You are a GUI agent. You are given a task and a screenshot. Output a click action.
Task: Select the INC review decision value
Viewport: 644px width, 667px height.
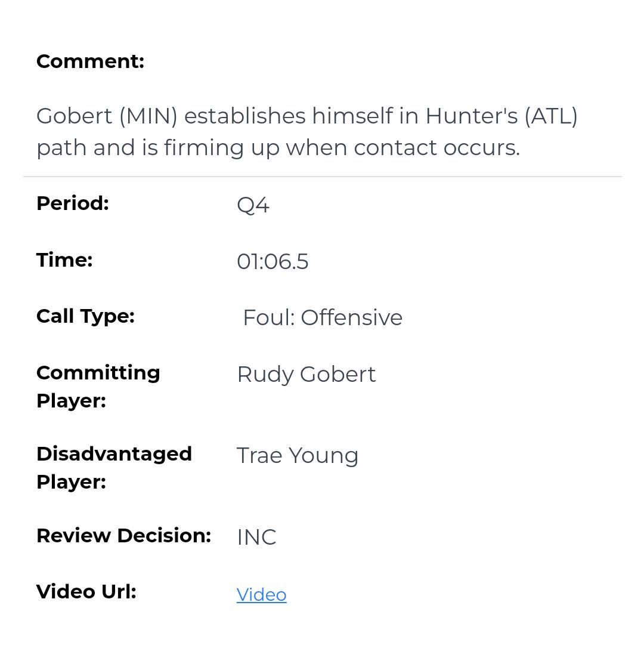tap(256, 538)
